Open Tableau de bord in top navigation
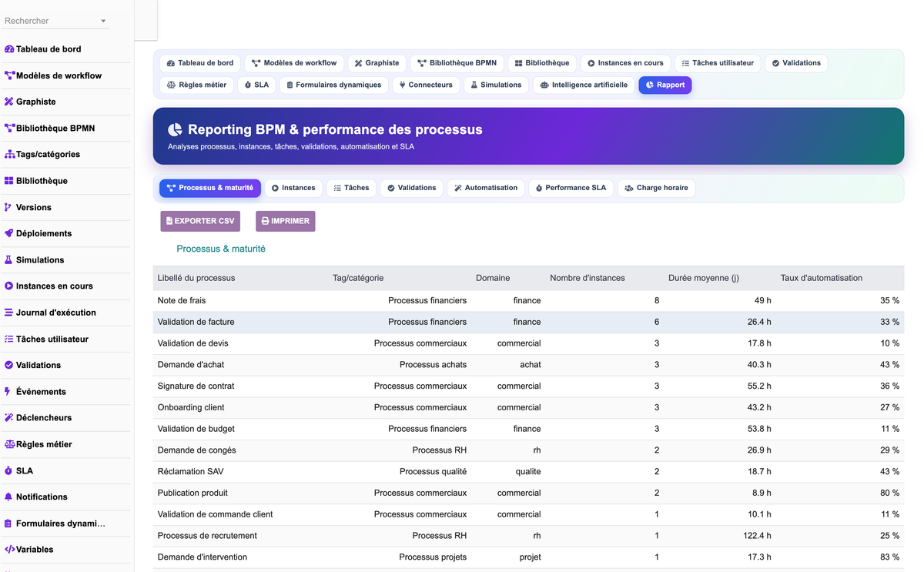 pyautogui.click(x=200, y=63)
